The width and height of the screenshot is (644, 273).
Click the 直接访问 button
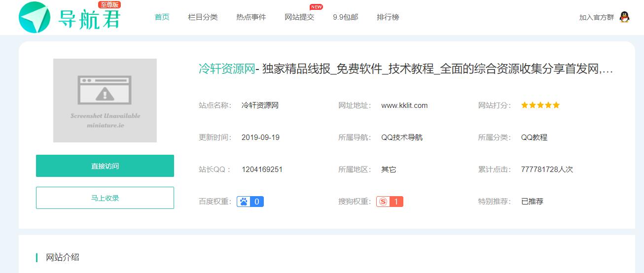[105, 166]
